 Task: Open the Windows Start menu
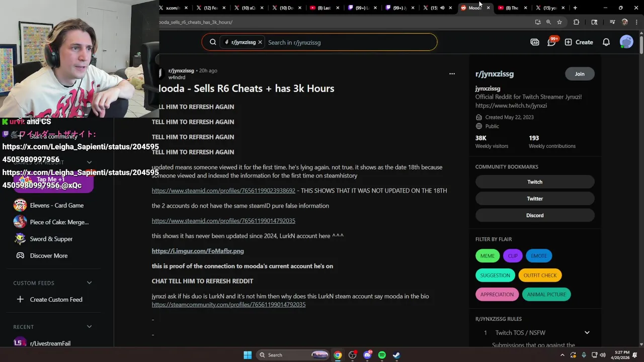click(248, 355)
